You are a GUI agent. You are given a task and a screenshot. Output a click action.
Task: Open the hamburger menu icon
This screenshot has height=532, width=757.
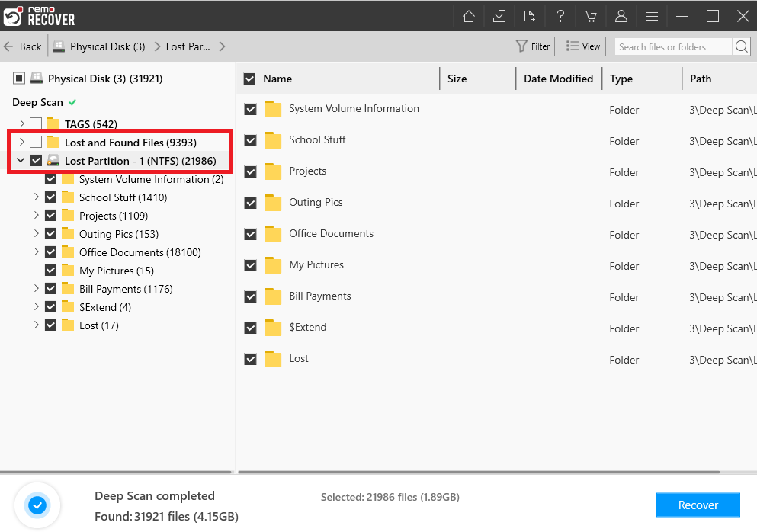point(652,17)
